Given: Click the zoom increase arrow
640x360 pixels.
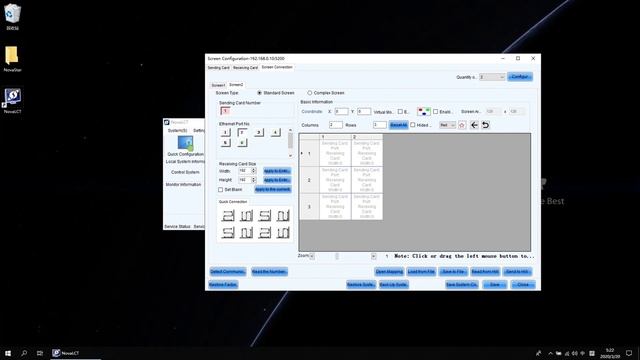Looking at the screenshot, I should click(373, 256).
